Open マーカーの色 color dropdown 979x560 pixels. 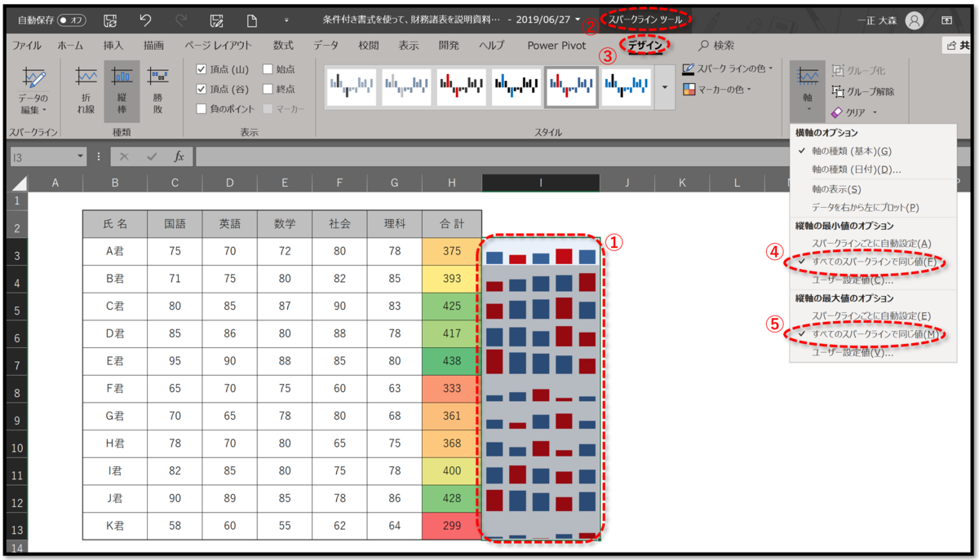[x=717, y=89]
